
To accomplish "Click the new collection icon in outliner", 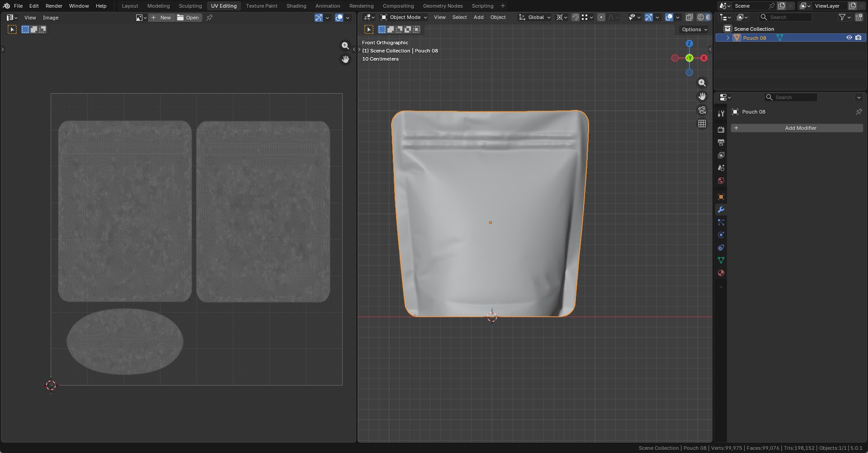I will [859, 17].
